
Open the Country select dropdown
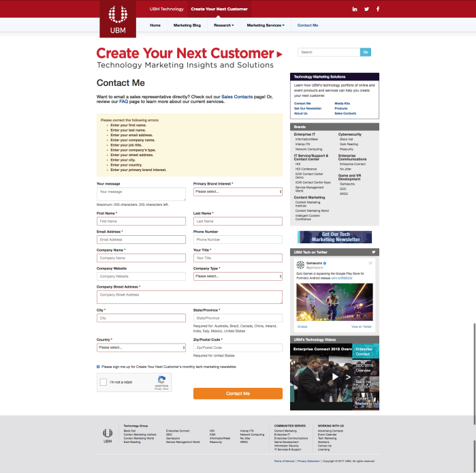coord(141,348)
